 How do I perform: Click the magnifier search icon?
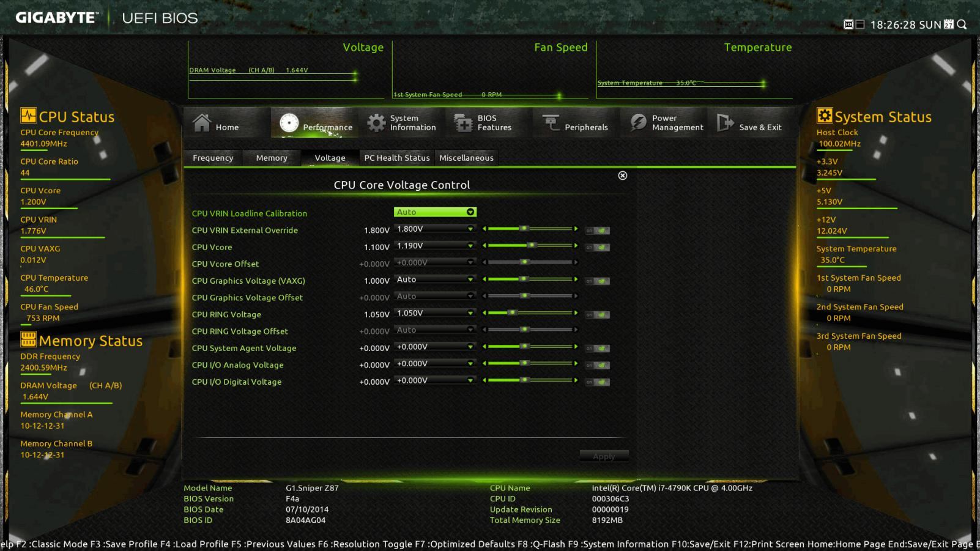click(962, 24)
